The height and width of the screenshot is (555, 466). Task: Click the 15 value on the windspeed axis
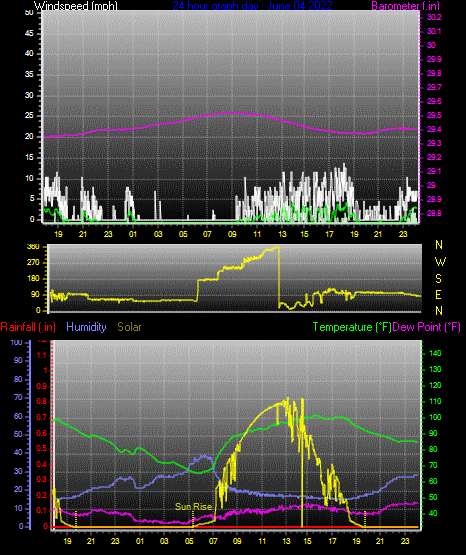click(29, 157)
